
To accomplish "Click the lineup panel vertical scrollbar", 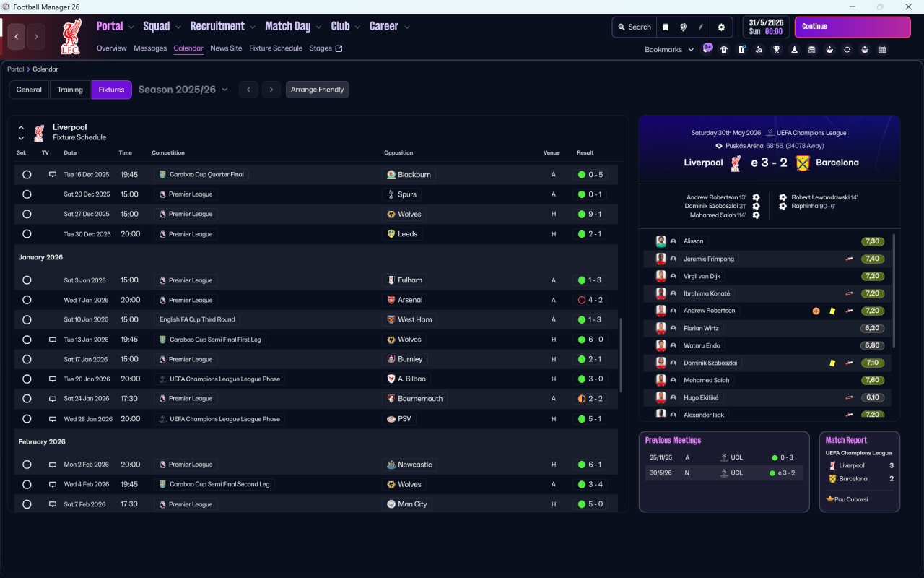I will [894, 290].
